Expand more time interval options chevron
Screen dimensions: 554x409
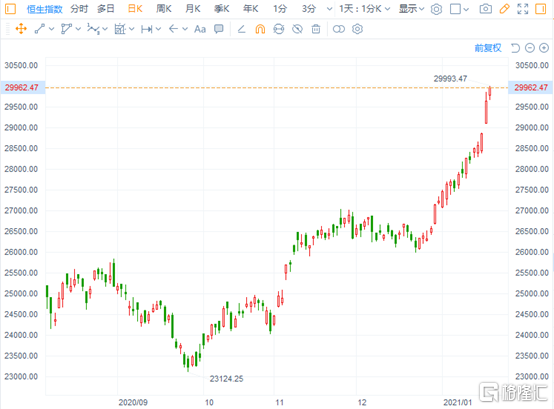tap(329, 9)
